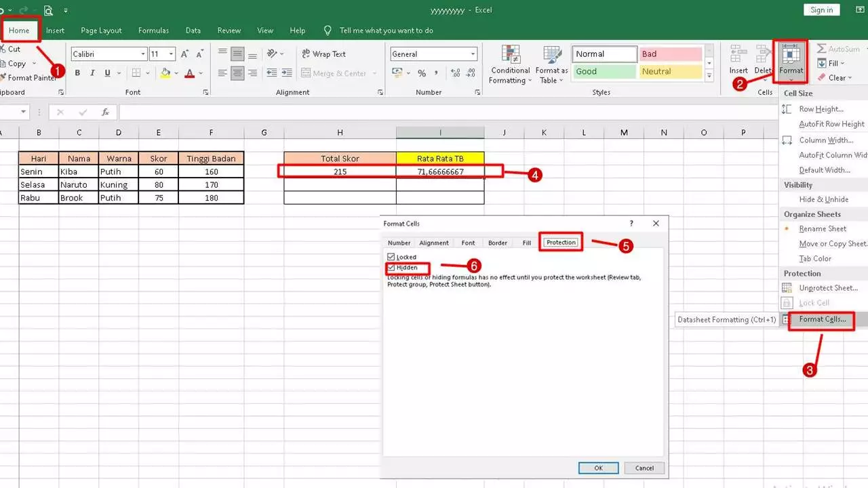Click the Format as Table icon
The image size is (868, 488).
coord(551,65)
